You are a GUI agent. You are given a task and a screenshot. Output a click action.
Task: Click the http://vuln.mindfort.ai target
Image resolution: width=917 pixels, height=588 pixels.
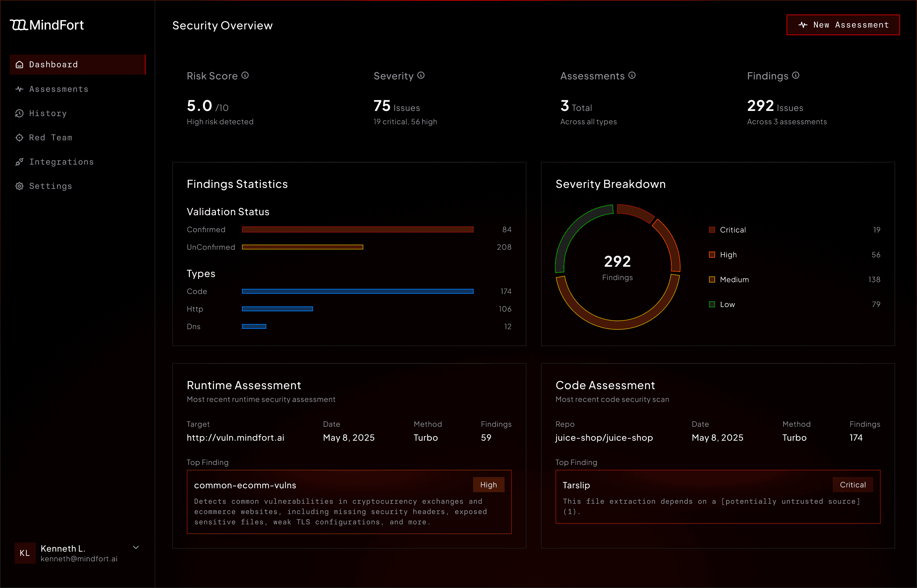235,438
